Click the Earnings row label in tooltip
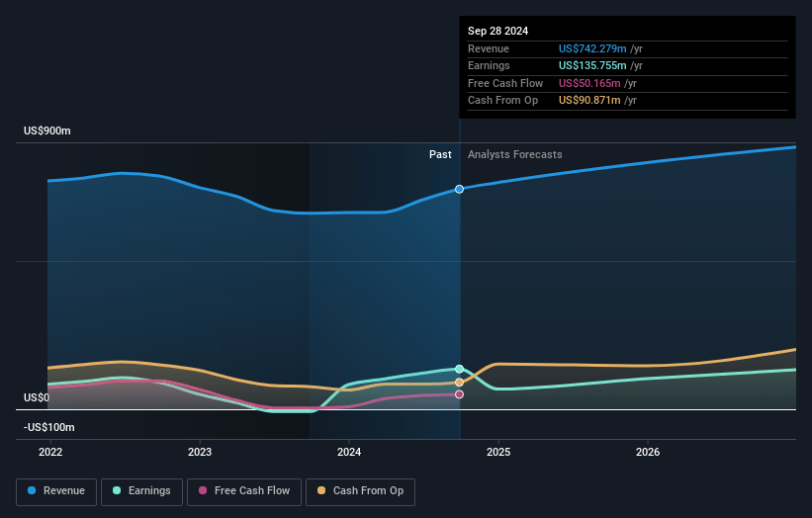The image size is (812, 518). pyautogui.click(x=489, y=65)
